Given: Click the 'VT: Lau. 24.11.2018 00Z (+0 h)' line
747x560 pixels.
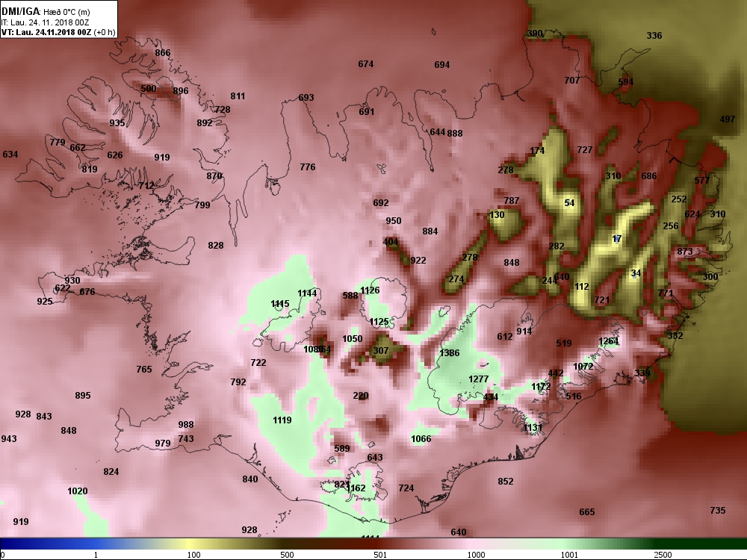Looking at the screenshot, I should 58,32.
